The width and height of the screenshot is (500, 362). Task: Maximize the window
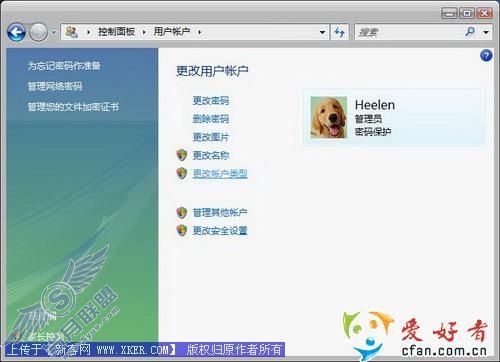467,13
